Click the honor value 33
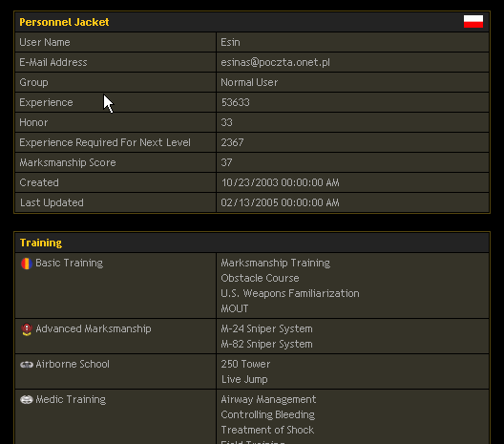Screen dimensions: 504x444 point(226,122)
